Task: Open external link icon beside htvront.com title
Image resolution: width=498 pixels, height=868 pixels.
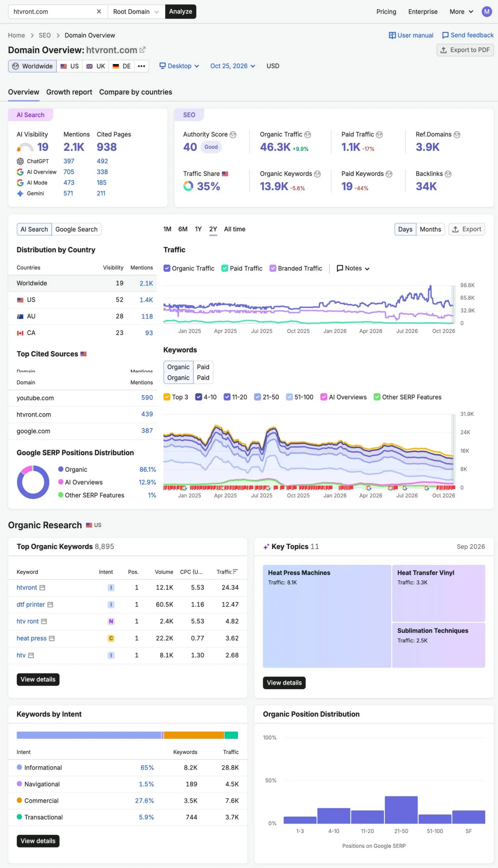Action: tap(142, 50)
